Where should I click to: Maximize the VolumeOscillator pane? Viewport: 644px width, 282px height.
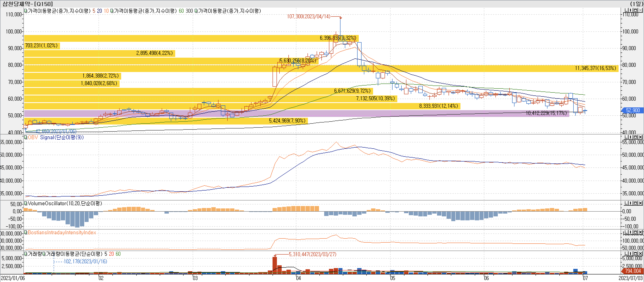[x=635, y=203]
